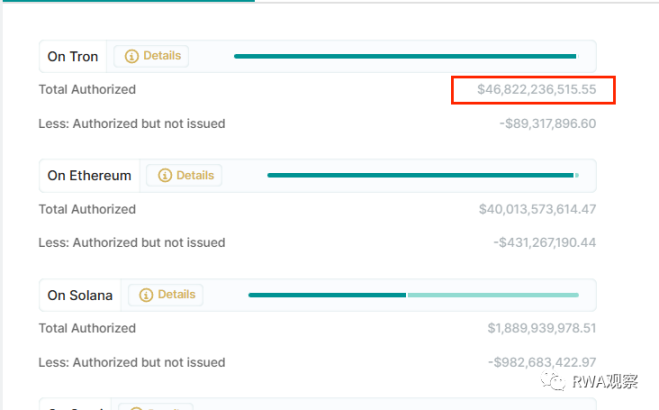
Task: Click the Ethereum issuance progress bar
Action: click(420, 175)
